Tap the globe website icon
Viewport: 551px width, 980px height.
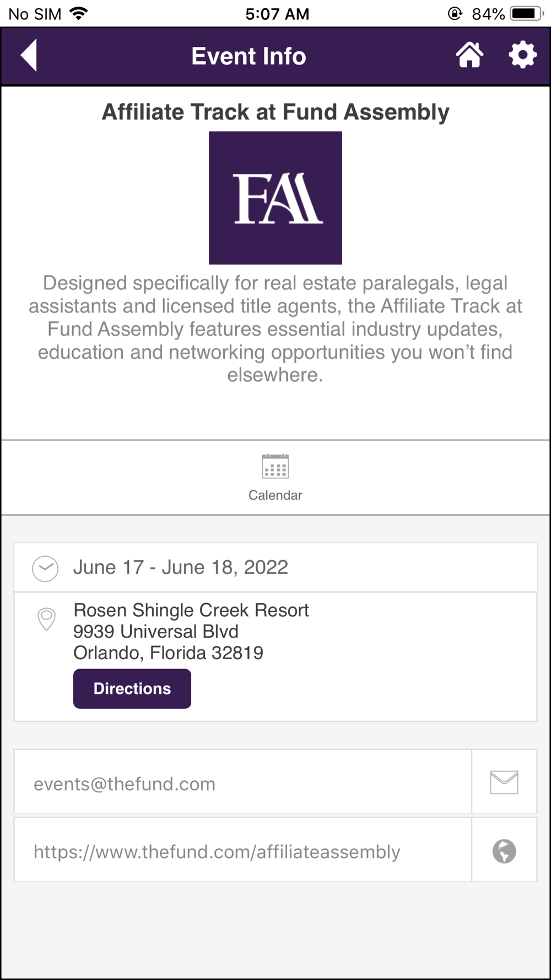click(x=504, y=851)
